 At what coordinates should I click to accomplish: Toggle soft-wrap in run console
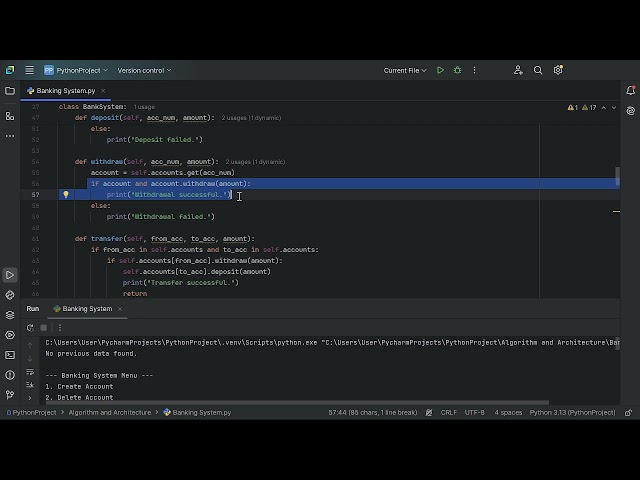pos(30,372)
